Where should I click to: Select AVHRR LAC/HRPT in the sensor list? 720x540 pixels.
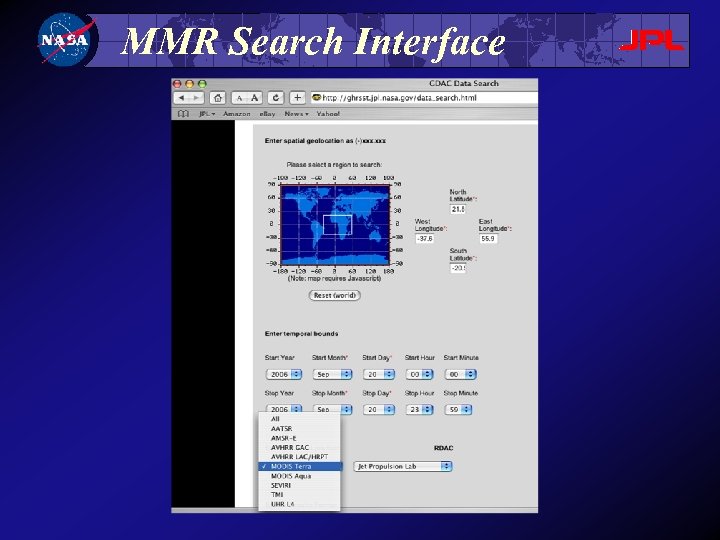pyautogui.click(x=300, y=457)
